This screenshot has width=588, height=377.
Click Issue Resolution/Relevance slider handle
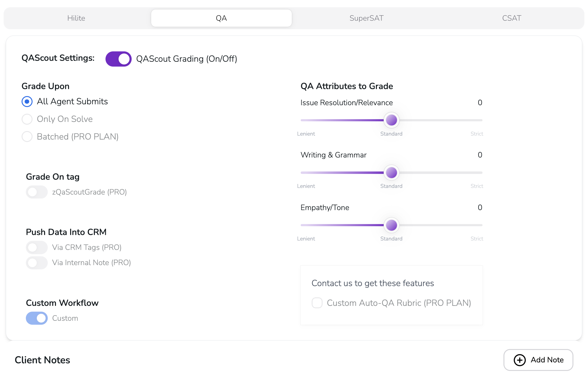pyautogui.click(x=391, y=120)
